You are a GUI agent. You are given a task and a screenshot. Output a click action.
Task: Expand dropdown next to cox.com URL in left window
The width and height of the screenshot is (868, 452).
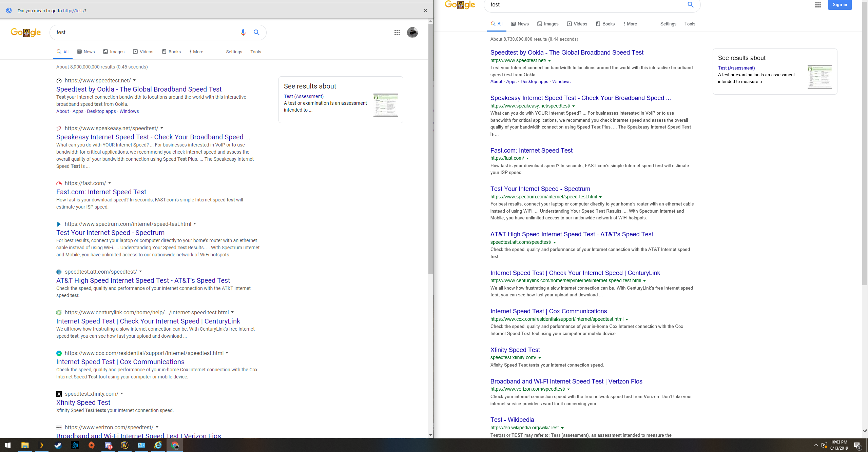tap(227, 353)
